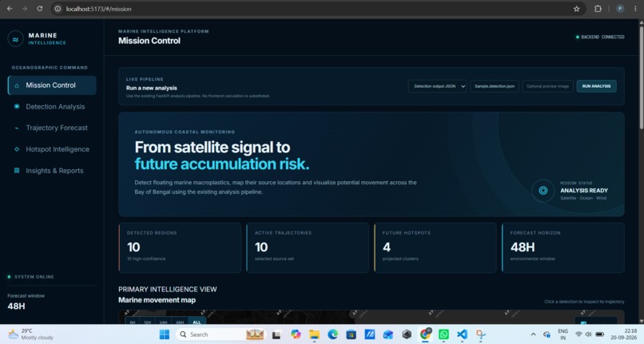Click the Detection Analysis circle icon

point(17,106)
